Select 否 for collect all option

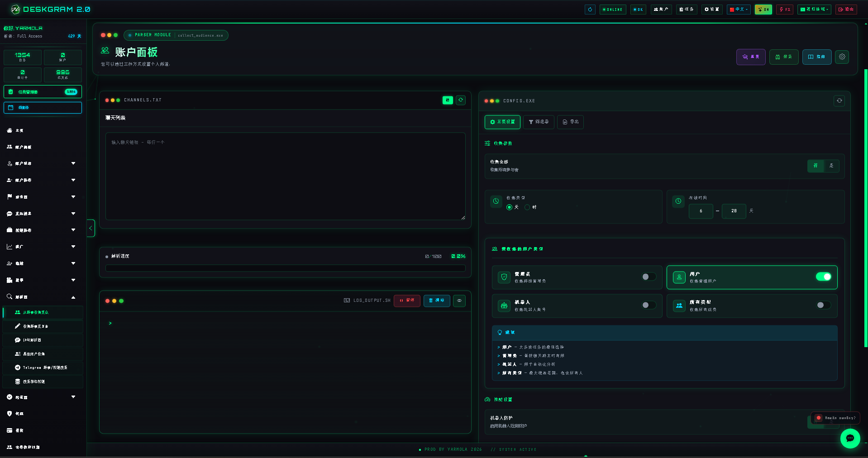[816, 166]
